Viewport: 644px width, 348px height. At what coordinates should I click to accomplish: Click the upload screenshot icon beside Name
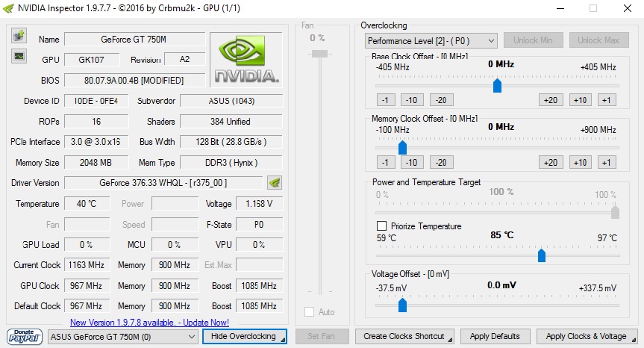coord(19,36)
